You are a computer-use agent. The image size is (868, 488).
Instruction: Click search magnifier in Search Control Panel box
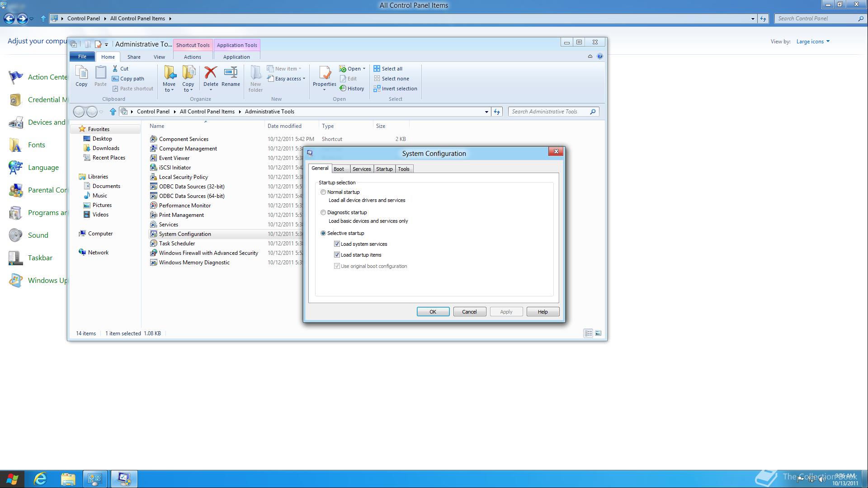[x=861, y=19]
